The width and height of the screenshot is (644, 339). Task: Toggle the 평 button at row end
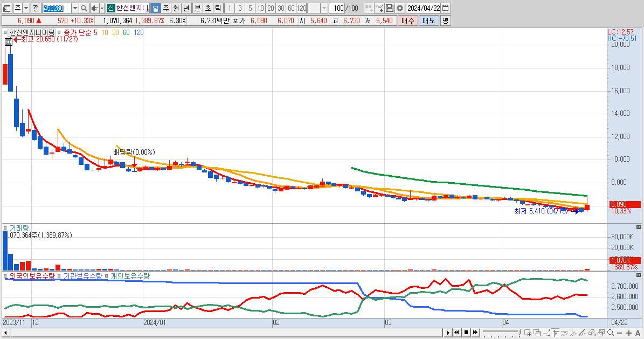(x=445, y=20)
